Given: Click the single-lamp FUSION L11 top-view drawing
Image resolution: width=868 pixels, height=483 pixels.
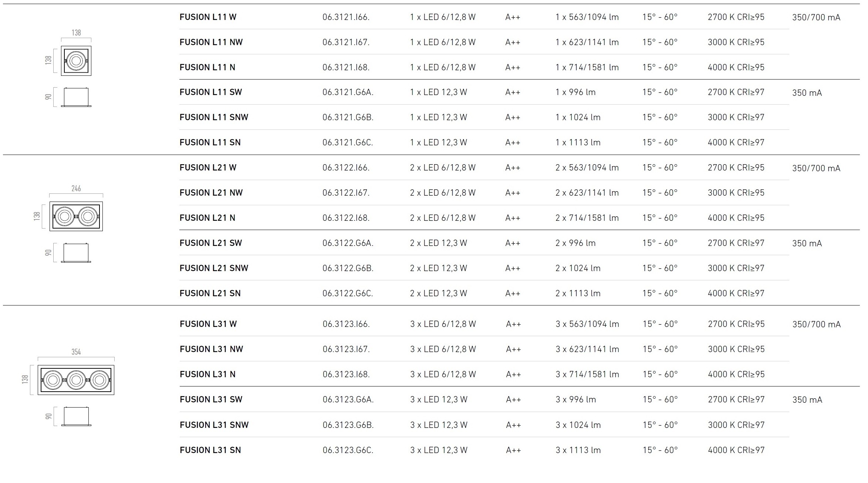Looking at the screenshot, I should click(76, 61).
